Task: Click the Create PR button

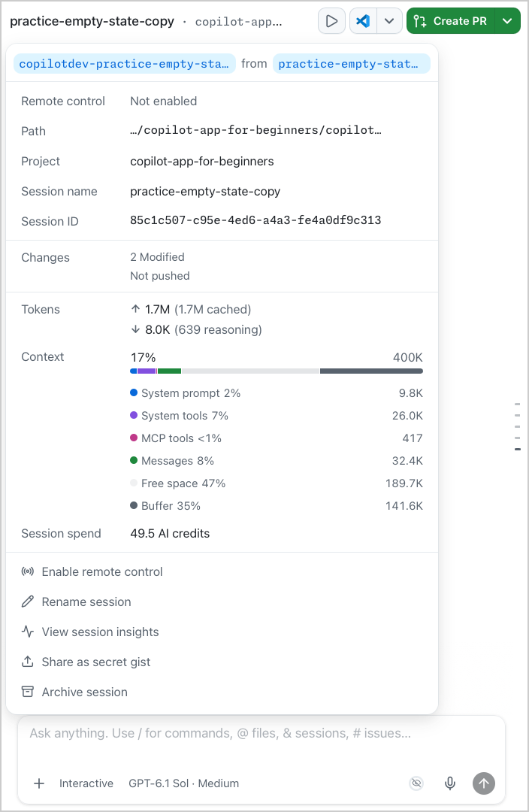Action: pos(450,21)
